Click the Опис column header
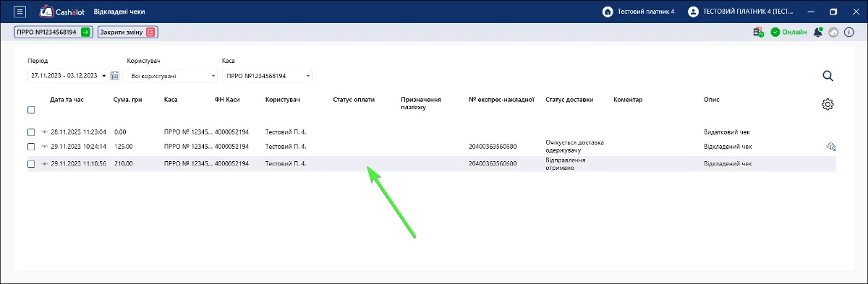This screenshot has height=284, width=868. 712,100
